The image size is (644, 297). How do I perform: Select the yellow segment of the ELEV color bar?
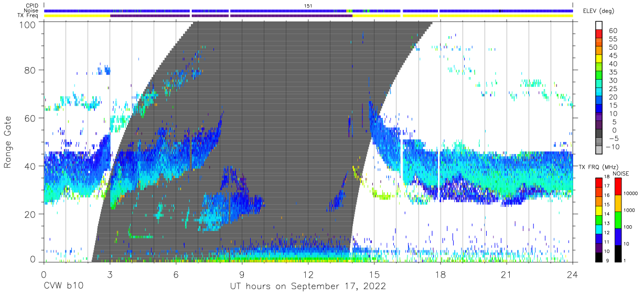tap(598, 59)
